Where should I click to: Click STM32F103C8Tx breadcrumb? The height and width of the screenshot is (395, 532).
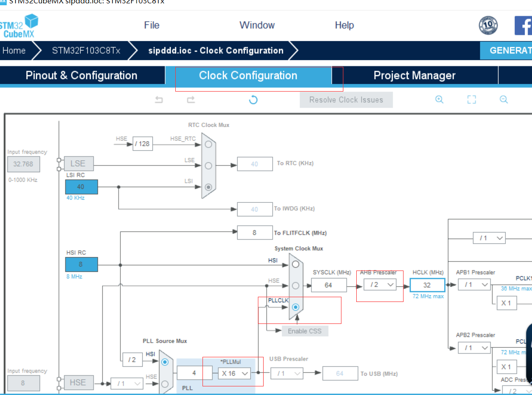pos(86,51)
